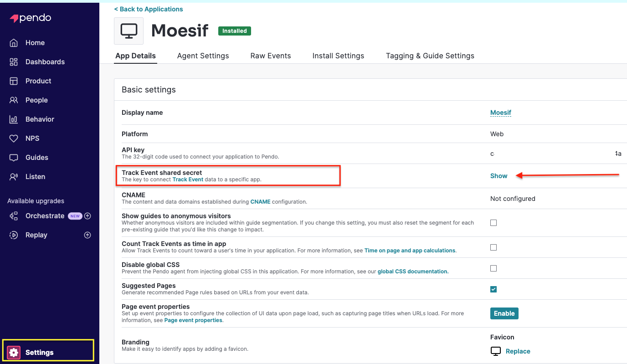The width and height of the screenshot is (627, 364).
Task: Open Dashboards via its sidebar icon
Action: [14, 62]
